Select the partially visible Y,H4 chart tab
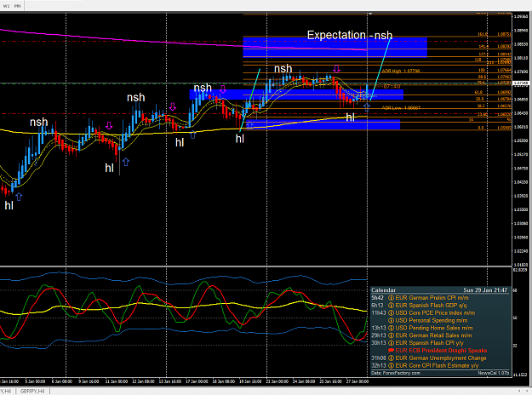The width and height of the screenshot is (532, 395). pos(6,392)
